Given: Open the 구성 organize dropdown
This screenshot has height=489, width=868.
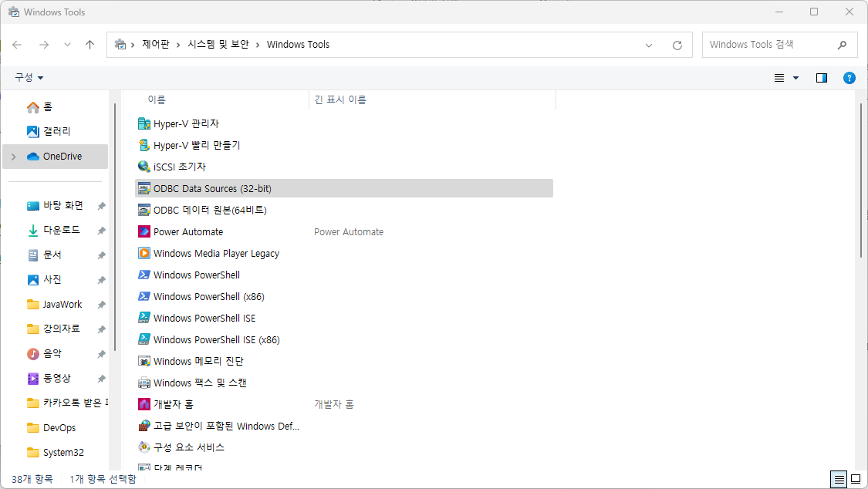Looking at the screenshot, I should click(29, 77).
